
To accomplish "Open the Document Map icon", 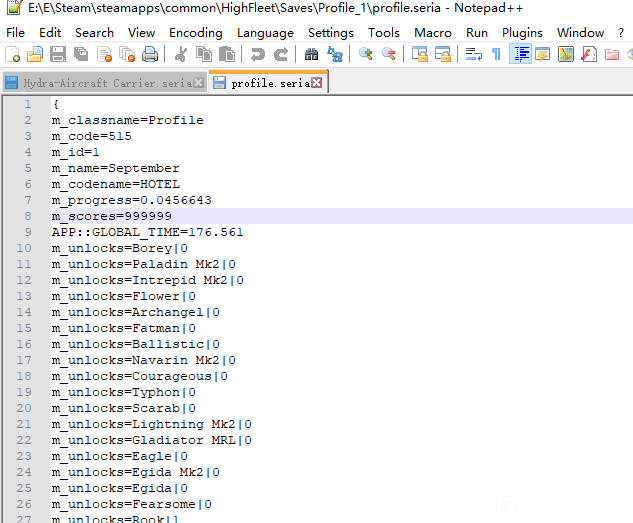I will click(566, 54).
